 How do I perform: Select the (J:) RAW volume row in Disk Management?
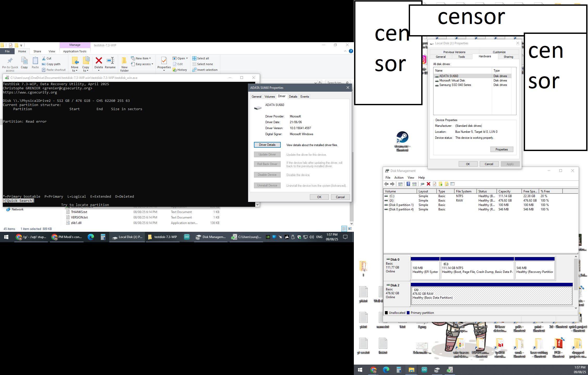[x=473, y=201]
